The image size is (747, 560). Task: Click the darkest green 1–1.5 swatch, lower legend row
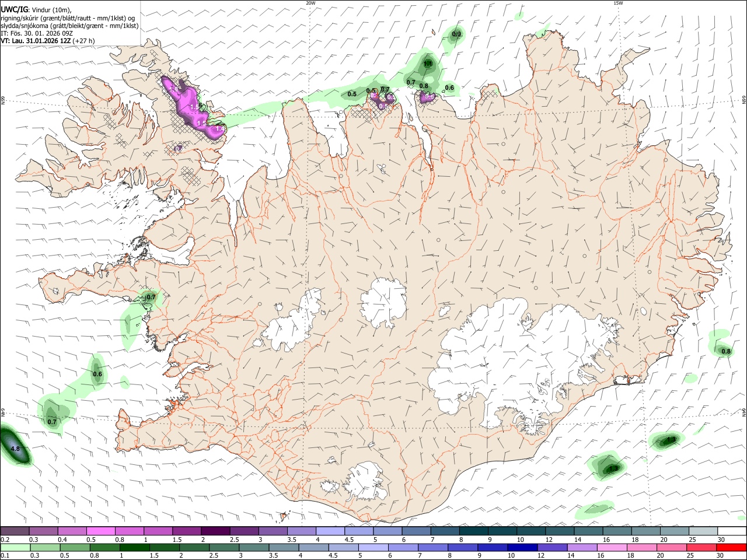[x=135, y=547]
